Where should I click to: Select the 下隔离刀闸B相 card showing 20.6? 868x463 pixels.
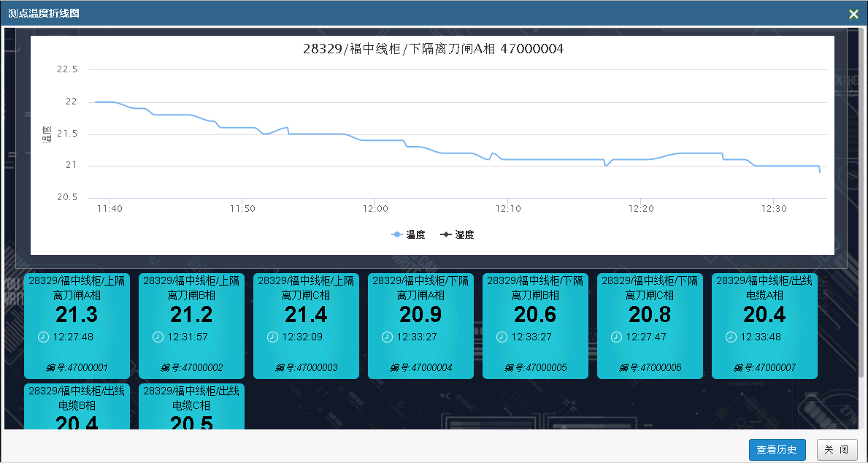tap(535, 326)
